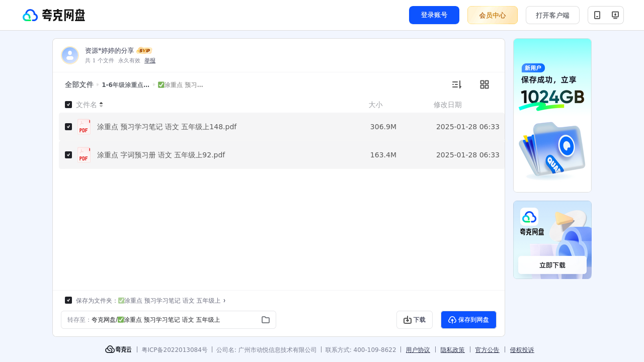Click the PDF icon of 五年级上148.pdf

click(x=84, y=127)
